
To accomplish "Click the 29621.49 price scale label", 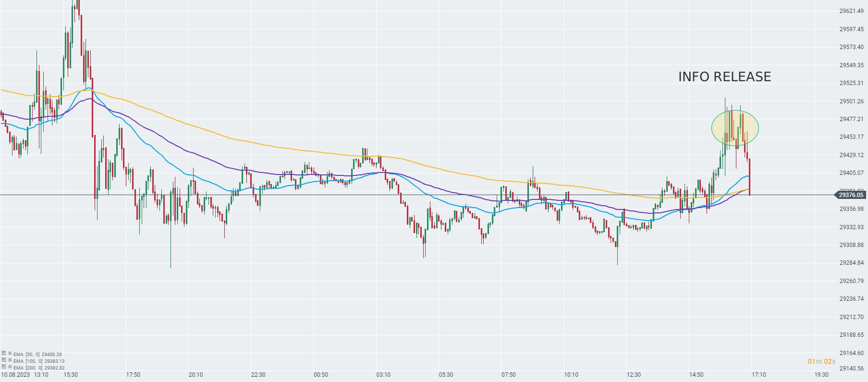I will point(851,11).
